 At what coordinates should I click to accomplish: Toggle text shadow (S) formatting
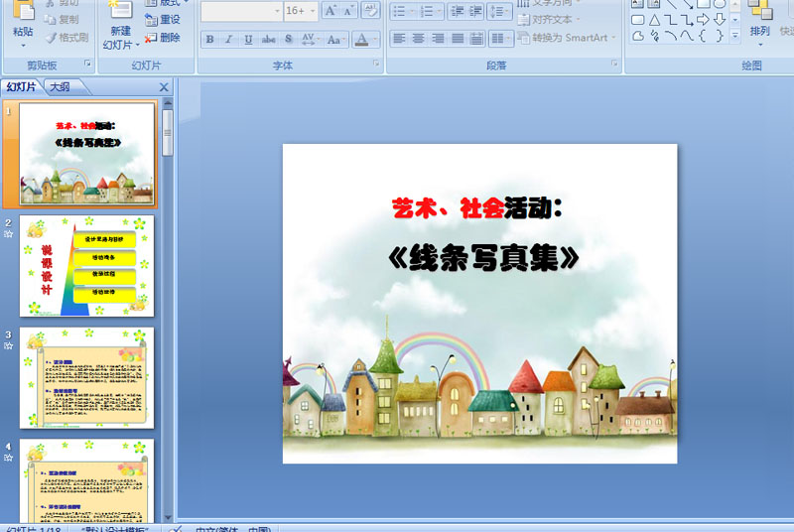(288, 39)
